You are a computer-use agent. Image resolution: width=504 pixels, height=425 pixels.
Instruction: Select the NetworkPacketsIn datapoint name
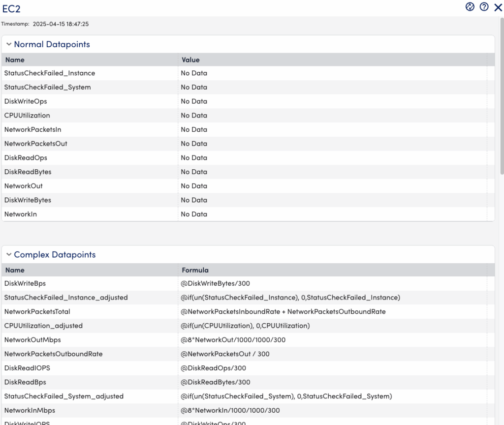33,130
